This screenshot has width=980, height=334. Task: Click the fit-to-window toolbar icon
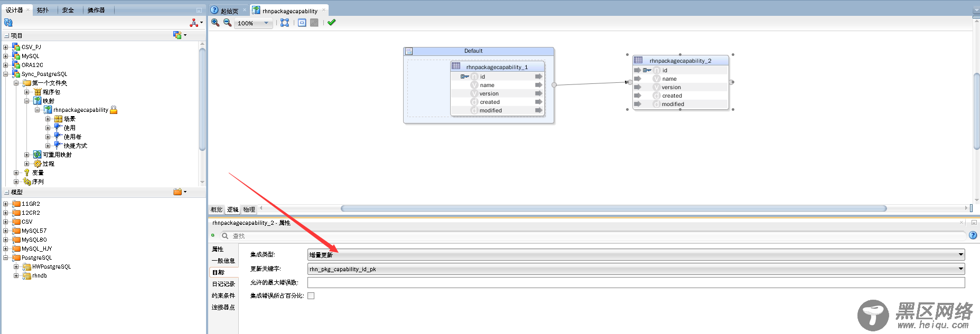click(x=285, y=23)
